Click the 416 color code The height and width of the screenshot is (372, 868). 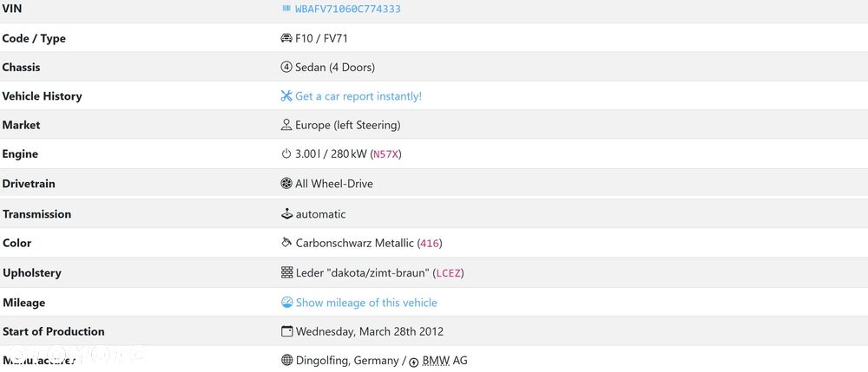(430, 244)
